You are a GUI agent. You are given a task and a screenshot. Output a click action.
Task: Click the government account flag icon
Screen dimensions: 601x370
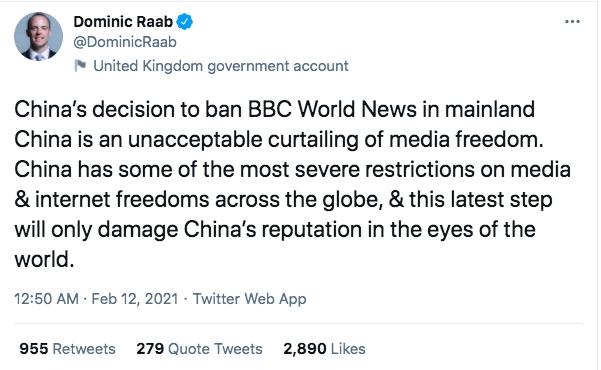[80, 66]
